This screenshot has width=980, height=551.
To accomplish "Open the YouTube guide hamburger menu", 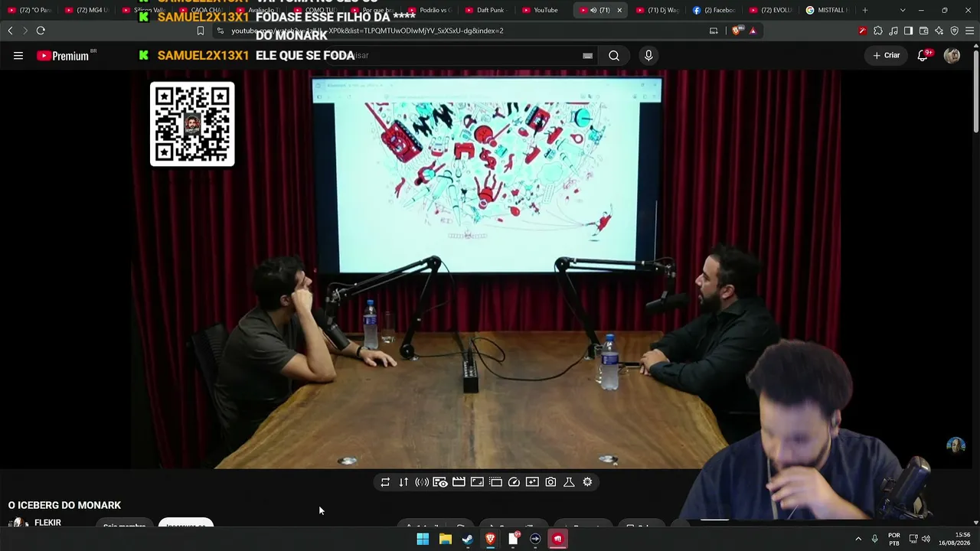I will pos(18,55).
